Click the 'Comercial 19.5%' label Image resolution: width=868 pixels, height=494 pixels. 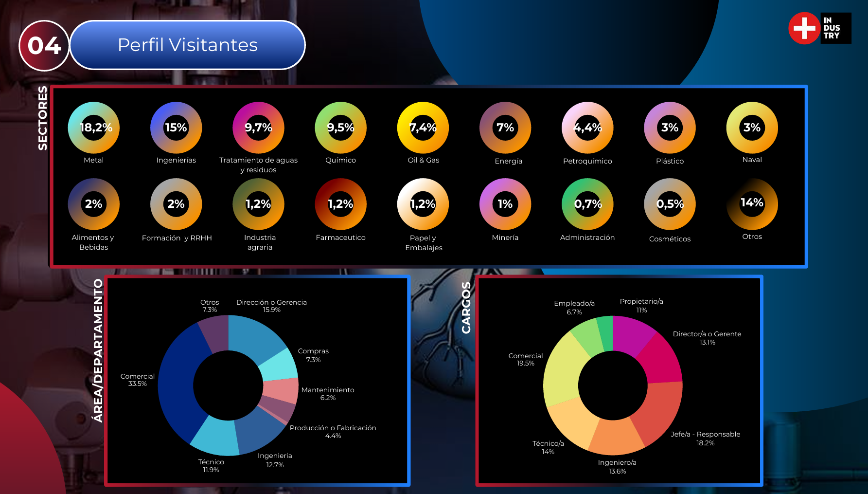(526, 360)
